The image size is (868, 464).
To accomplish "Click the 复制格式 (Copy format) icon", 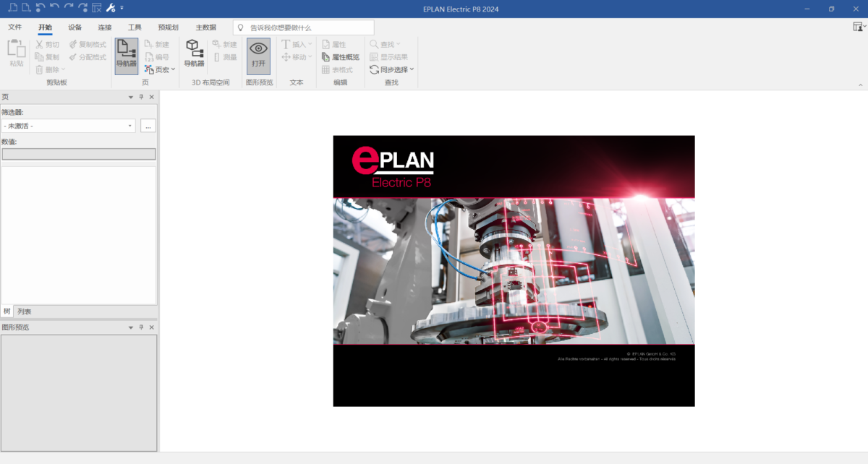I will (x=73, y=45).
